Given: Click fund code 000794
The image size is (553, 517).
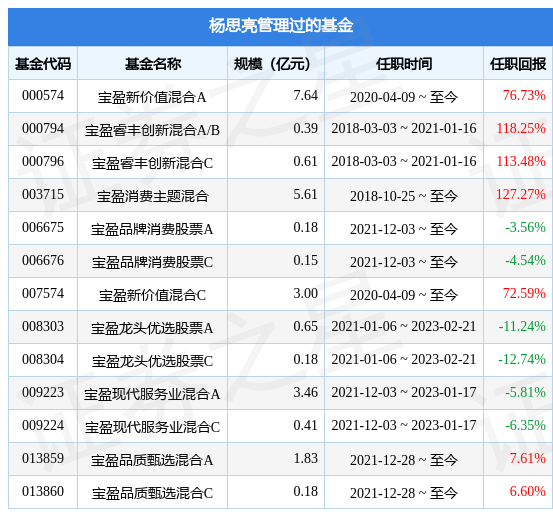Looking at the screenshot, I should (43, 128).
